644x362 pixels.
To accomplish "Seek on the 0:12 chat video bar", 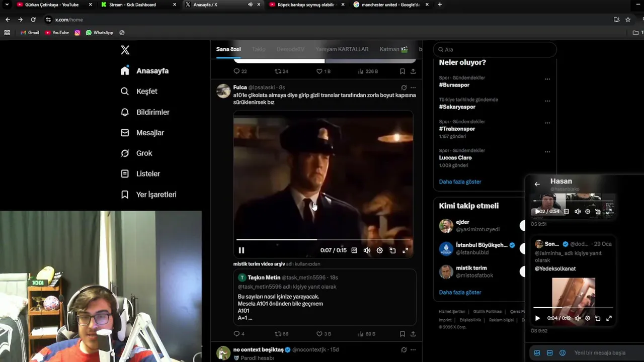I will click(573, 308).
